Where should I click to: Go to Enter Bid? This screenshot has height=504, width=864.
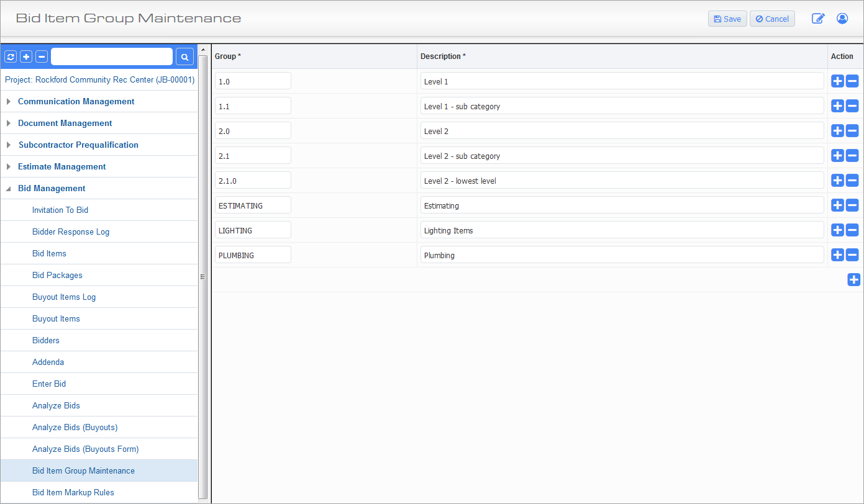49,384
